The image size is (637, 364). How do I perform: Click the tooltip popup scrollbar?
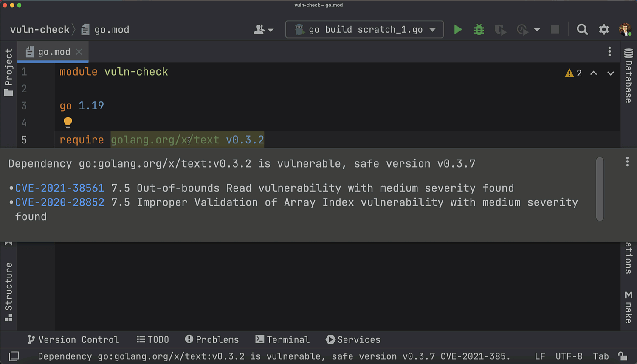(x=600, y=189)
